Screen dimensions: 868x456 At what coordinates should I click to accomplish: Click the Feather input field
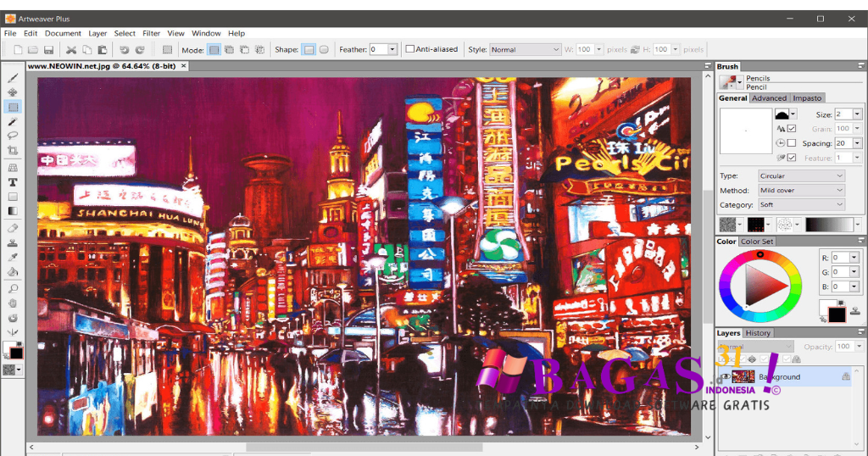pos(379,49)
